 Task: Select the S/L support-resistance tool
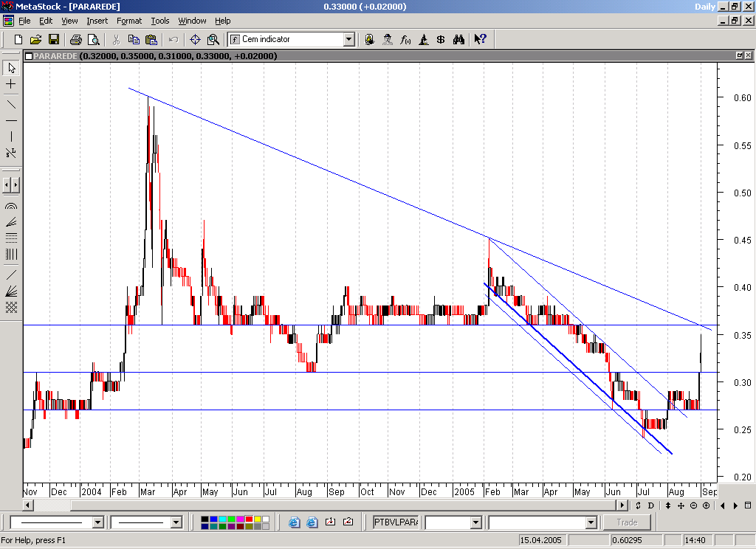pos(11,153)
